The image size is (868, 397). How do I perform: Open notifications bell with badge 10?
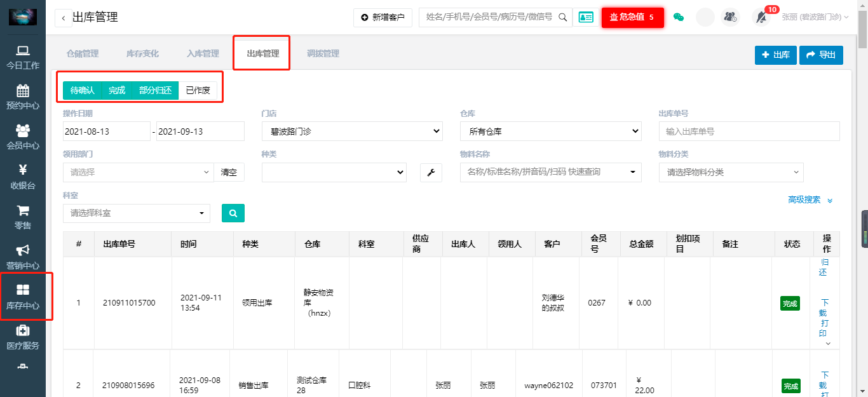click(762, 17)
